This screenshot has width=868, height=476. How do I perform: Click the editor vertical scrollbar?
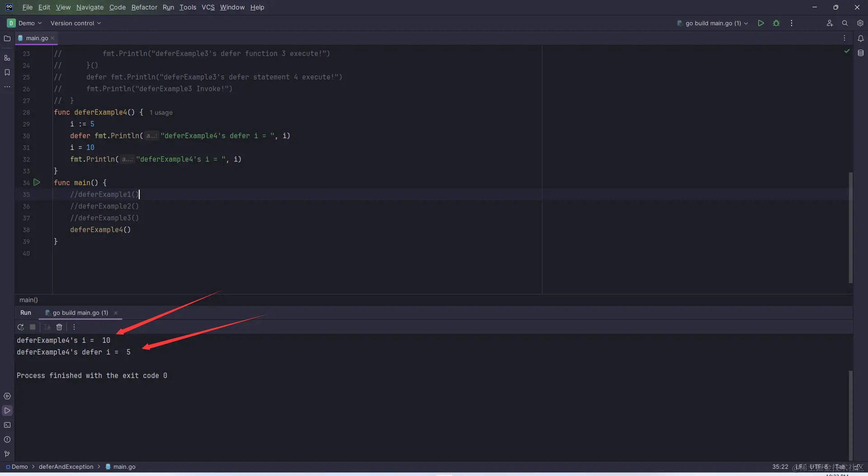[850, 228]
